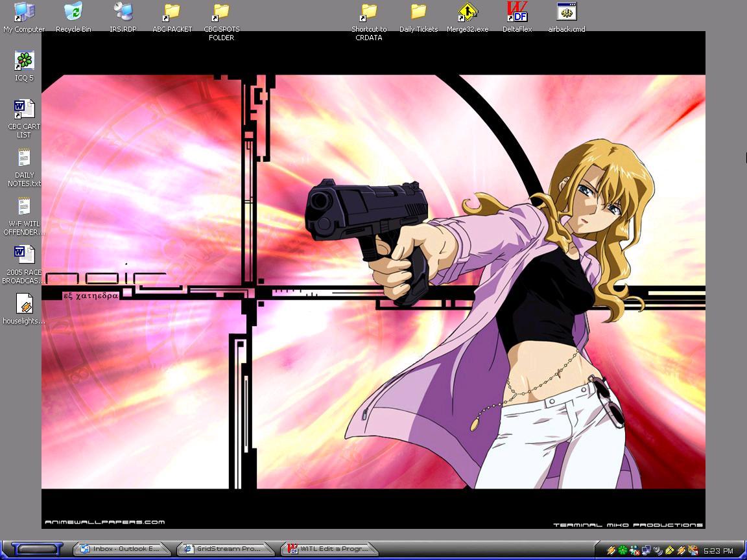Viewport: 747px width, 560px height.
Task: Select the DAILY NOTES.txt file
Action: (24, 158)
